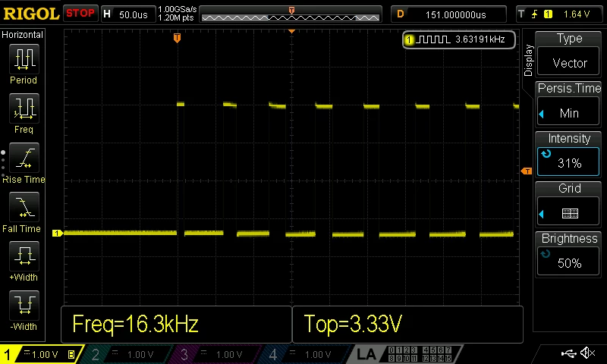Select the Freq measurement icon
Image resolution: width=607 pixels, height=364 pixels.
click(24, 108)
